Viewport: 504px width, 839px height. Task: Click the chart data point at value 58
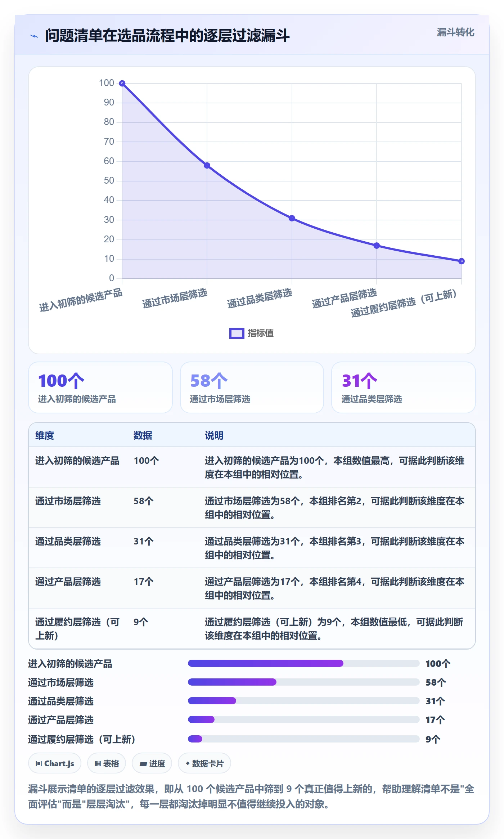[207, 166]
